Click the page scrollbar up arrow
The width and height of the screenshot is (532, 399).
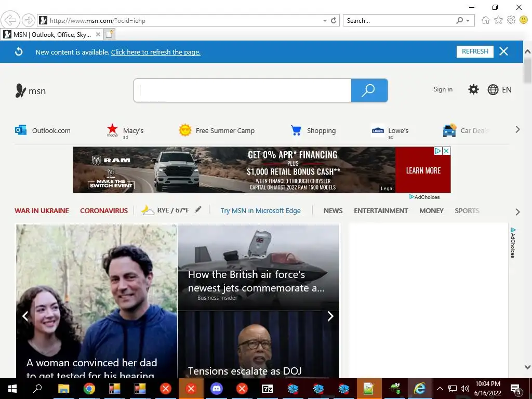(x=527, y=52)
